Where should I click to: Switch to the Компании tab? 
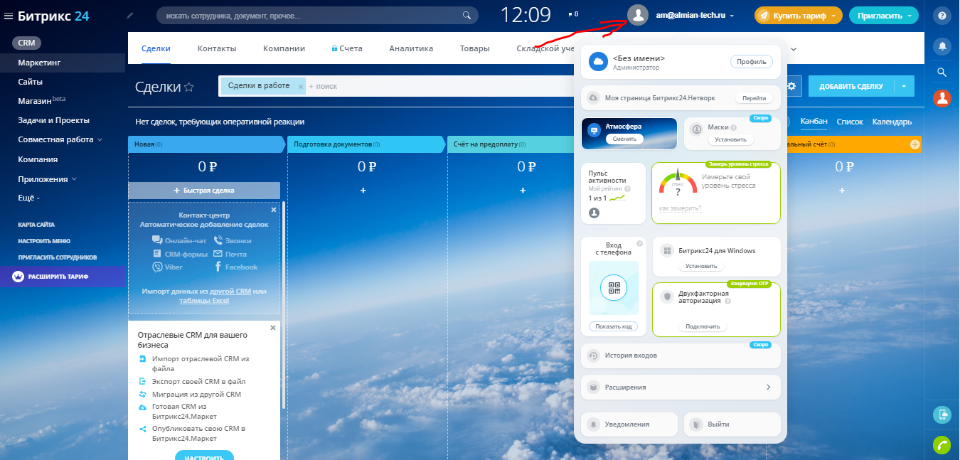(x=284, y=48)
